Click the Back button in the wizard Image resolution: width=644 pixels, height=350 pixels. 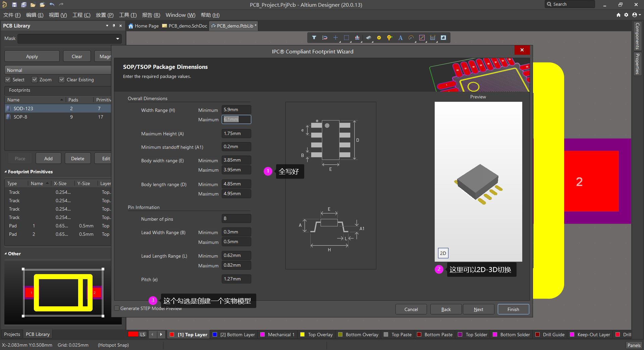[446, 309]
